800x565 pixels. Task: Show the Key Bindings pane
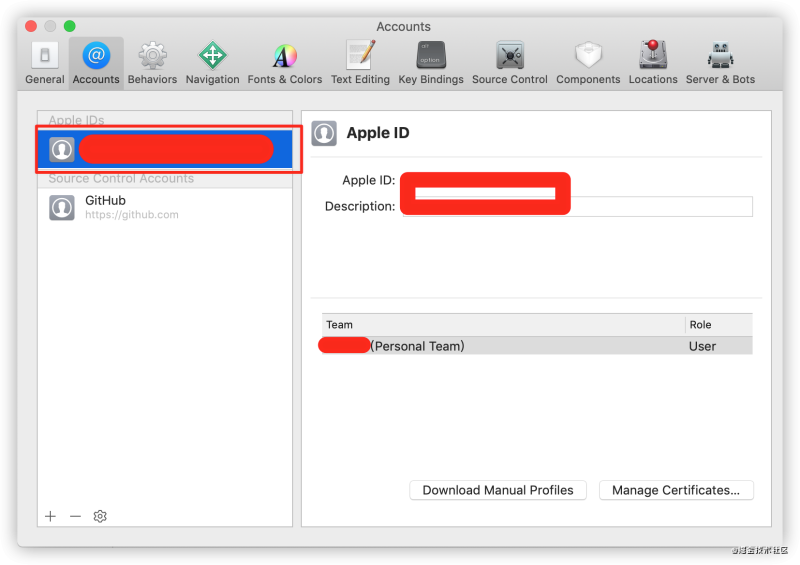431,63
